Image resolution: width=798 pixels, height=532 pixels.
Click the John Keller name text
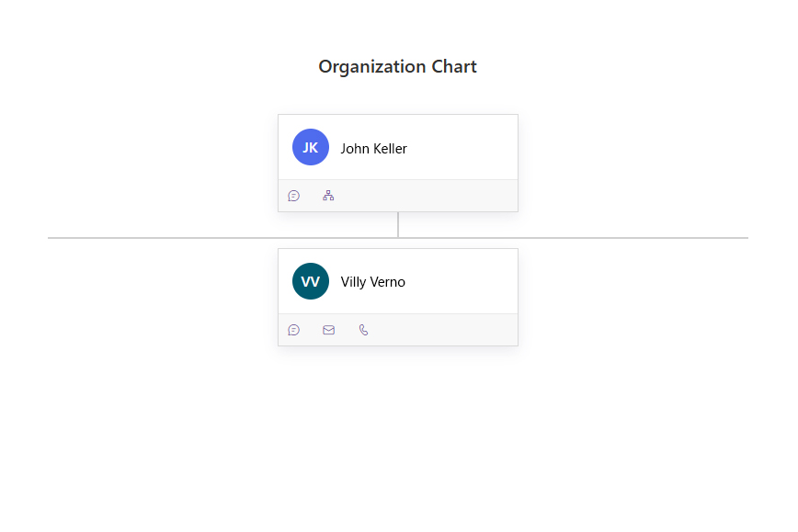pyautogui.click(x=373, y=149)
